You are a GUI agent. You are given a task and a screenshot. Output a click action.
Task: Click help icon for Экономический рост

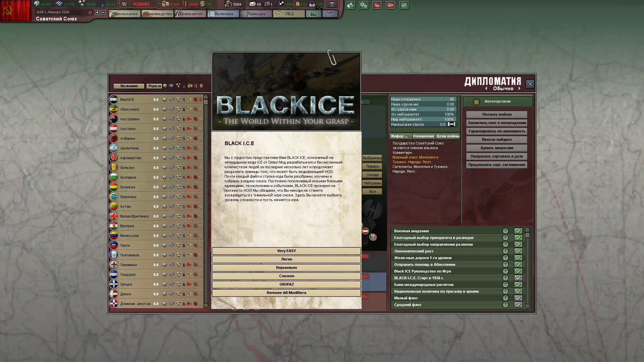[505, 251]
